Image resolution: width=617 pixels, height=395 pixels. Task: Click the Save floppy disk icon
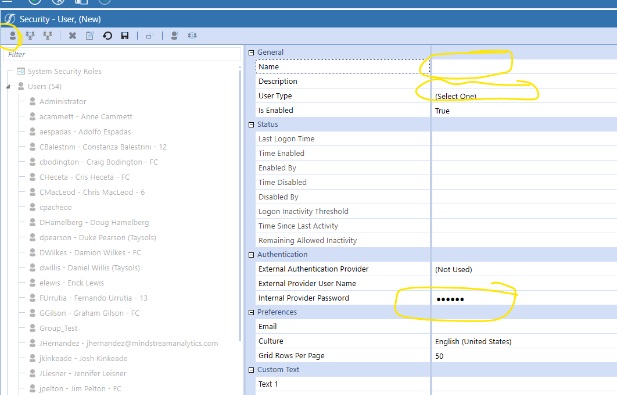click(125, 36)
